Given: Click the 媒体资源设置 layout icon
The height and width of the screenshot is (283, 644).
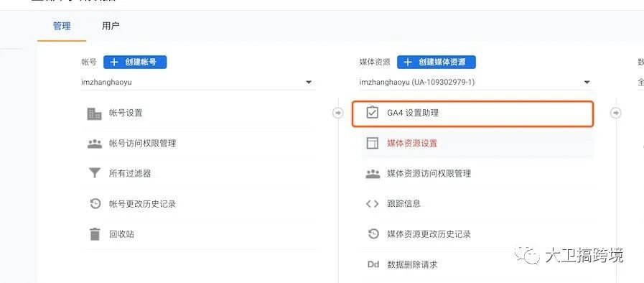Looking at the screenshot, I should tap(372, 143).
